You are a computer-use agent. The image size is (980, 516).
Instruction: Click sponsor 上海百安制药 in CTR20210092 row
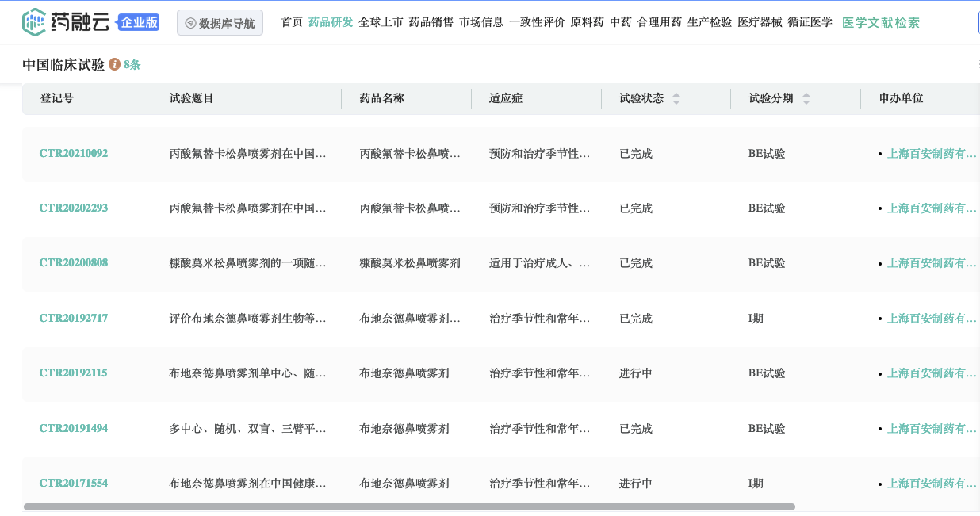(x=932, y=154)
